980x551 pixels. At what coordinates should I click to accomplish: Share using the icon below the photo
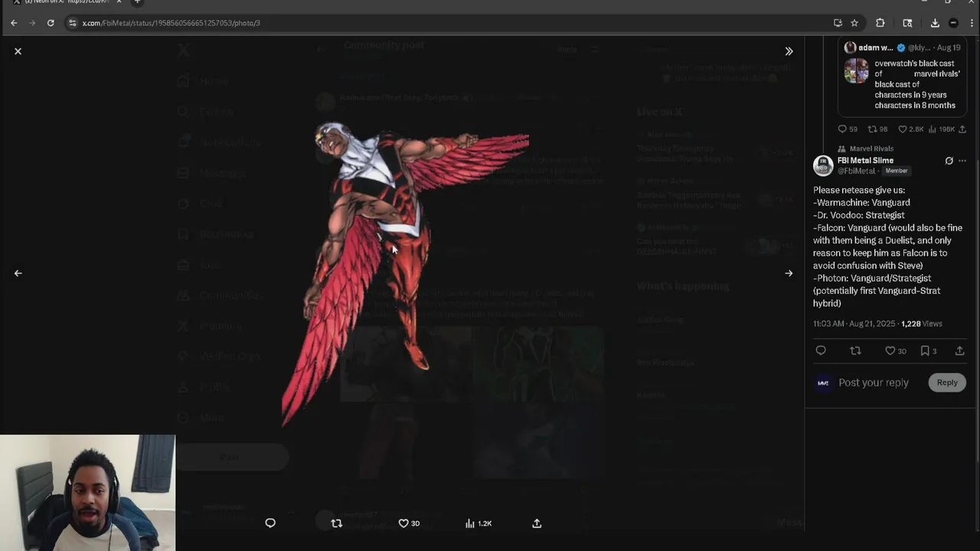pyautogui.click(x=537, y=523)
